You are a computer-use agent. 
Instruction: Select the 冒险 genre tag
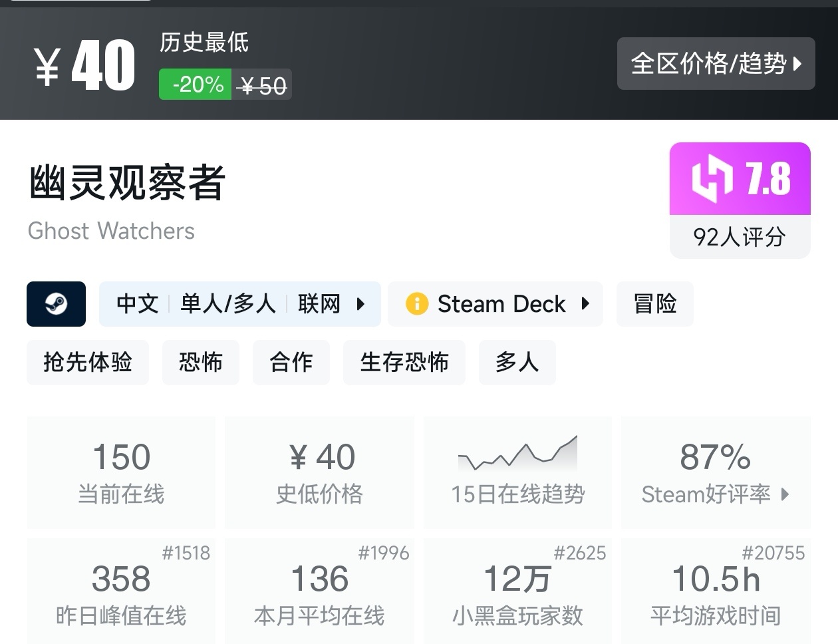[654, 304]
